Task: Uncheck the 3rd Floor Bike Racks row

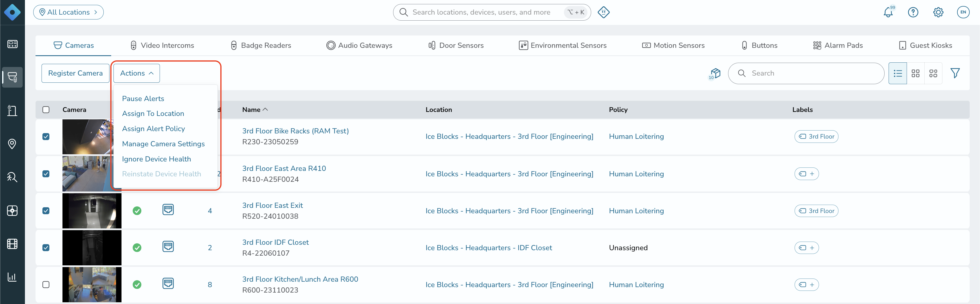Action: 46,137
